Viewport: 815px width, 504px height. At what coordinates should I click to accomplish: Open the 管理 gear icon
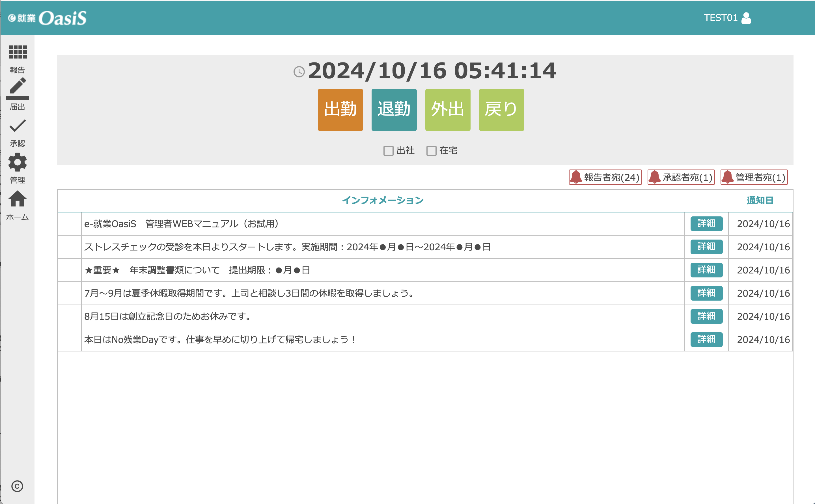(x=17, y=162)
